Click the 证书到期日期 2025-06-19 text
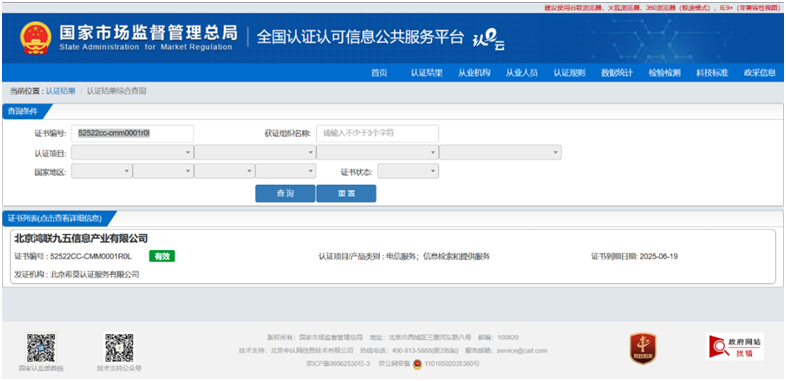786x381 pixels. (634, 257)
